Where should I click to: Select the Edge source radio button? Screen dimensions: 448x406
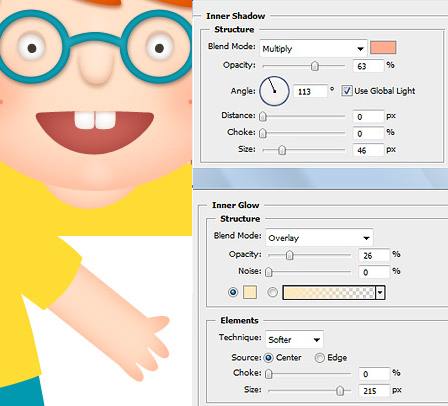[x=319, y=358]
